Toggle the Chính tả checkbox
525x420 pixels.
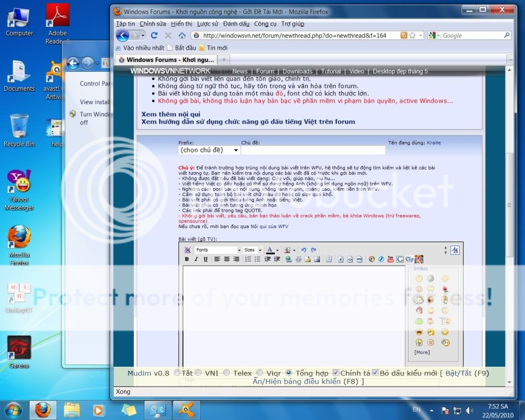[336, 373]
